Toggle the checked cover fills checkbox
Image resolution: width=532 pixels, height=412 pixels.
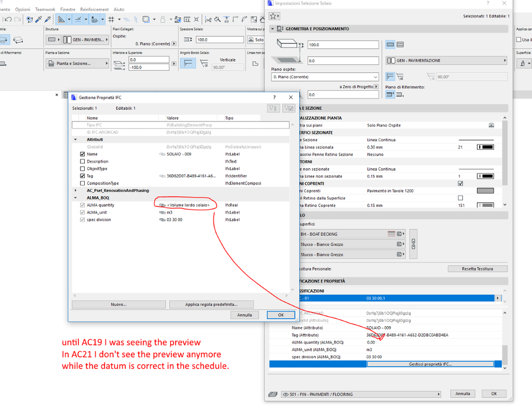[461, 183]
